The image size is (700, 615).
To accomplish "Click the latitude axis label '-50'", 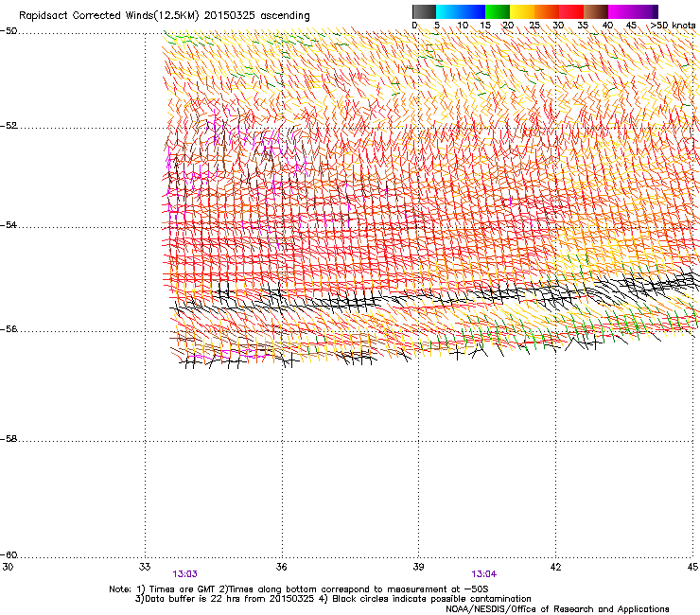I will click(9, 31).
